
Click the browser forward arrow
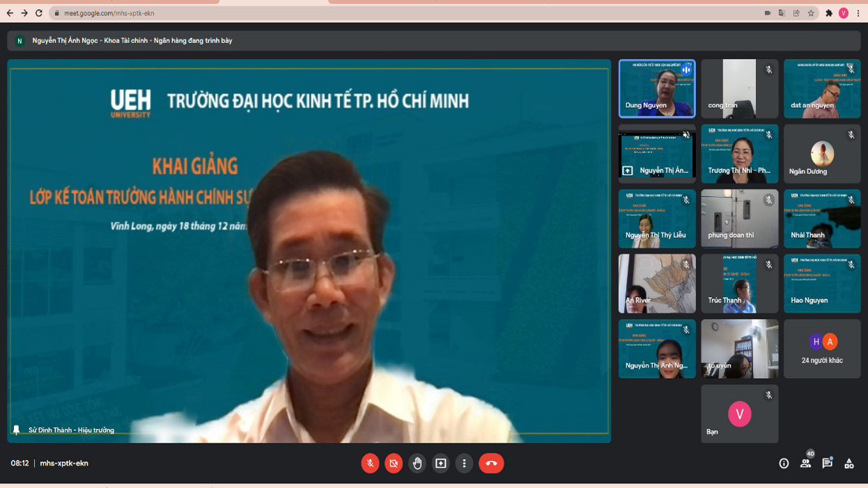pyautogui.click(x=24, y=13)
